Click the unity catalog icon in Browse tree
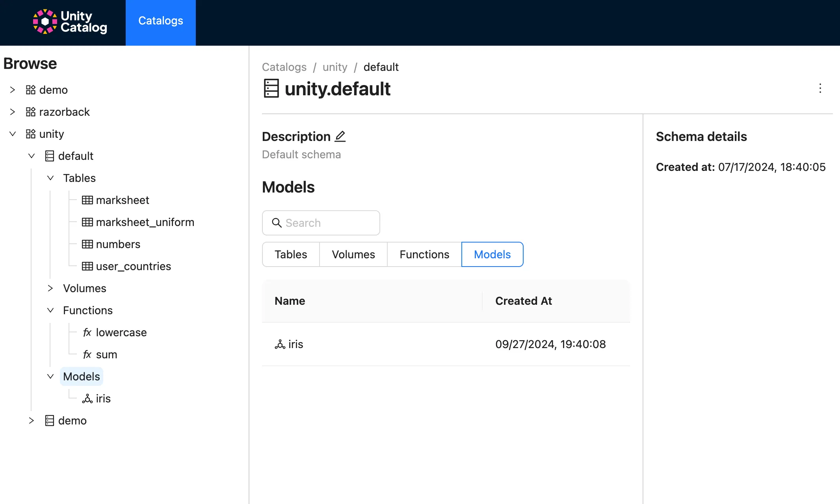 point(30,134)
